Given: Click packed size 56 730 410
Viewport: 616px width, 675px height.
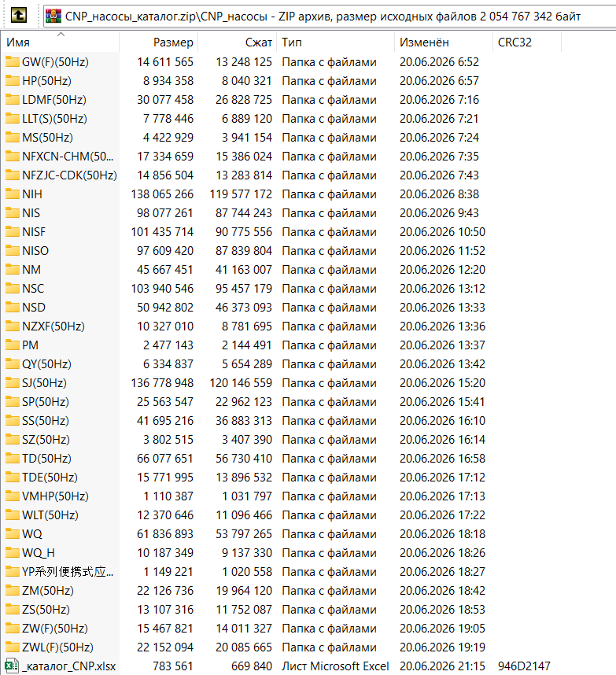Looking at the screenshot, I should (244, 459).
